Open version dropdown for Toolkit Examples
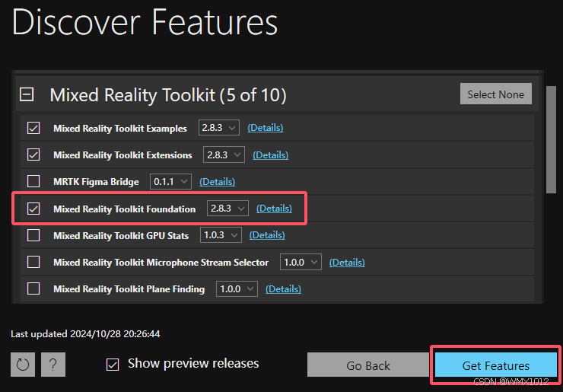563x392 pixels. tap(219, 128)
